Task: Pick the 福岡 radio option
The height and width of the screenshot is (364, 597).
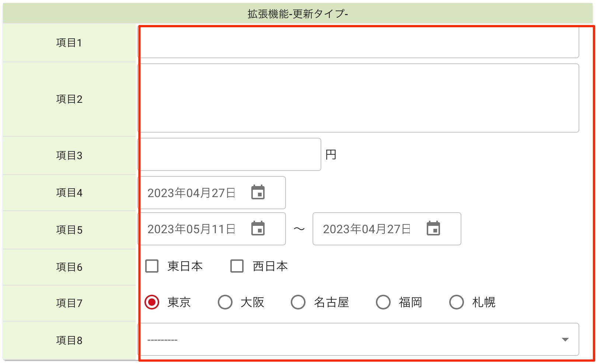Action: click(x=383, y=302)
